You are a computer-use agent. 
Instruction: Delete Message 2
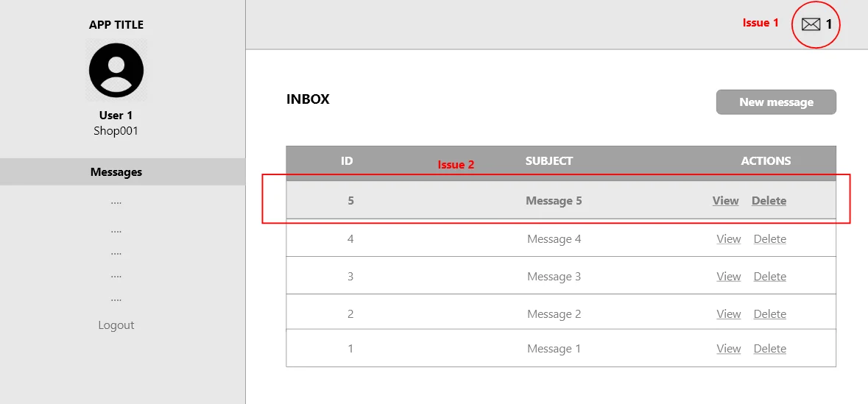pyautogui.click(x=770, y=313)
